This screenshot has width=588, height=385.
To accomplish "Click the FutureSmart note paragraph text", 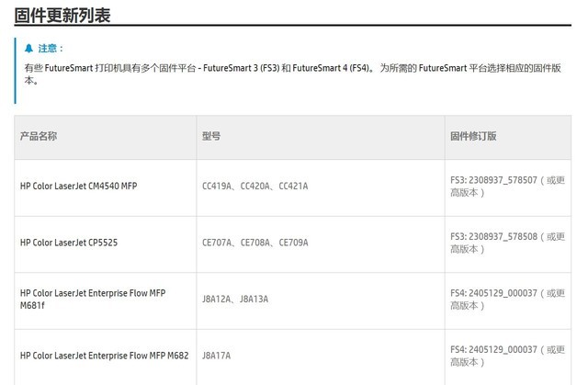I will [x=292, y=74].
